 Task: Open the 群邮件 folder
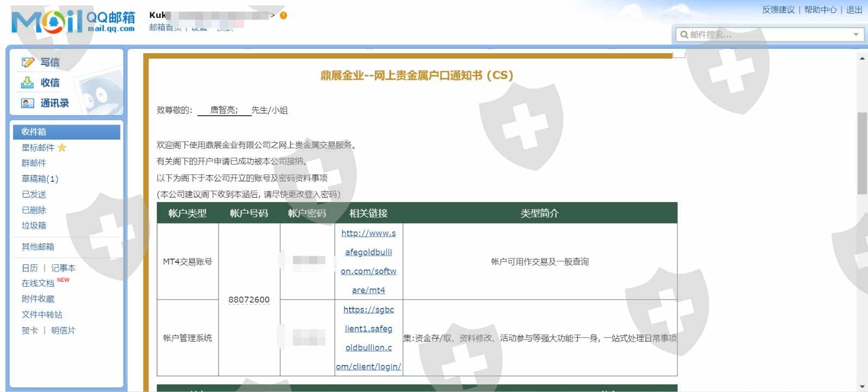(x=34, y=163)
